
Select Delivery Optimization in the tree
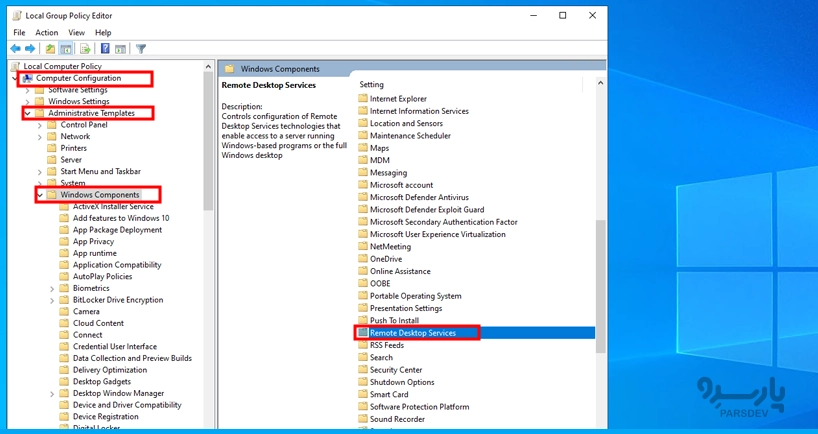click(x=109, y=370)
